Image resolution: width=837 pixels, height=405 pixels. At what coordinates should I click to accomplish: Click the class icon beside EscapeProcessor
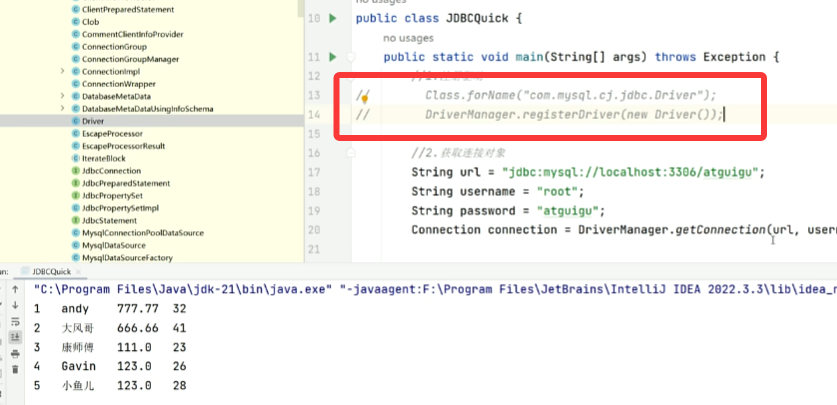(76, 133)
